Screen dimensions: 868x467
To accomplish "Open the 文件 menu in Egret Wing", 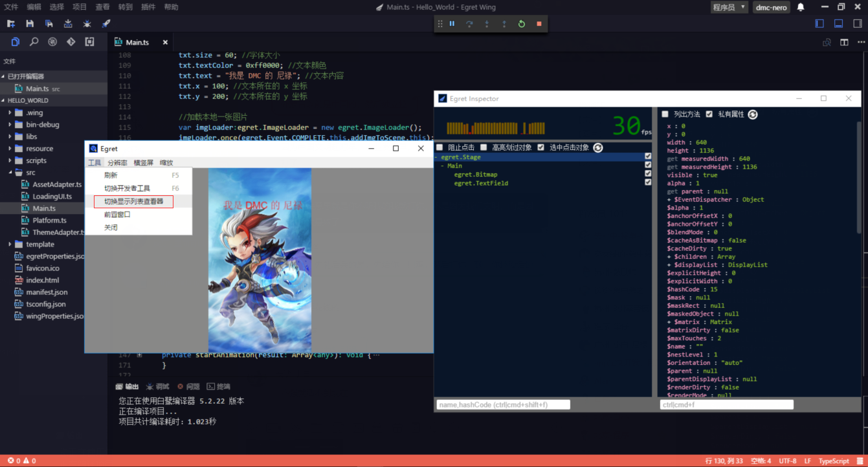I will tap(11, 7).
